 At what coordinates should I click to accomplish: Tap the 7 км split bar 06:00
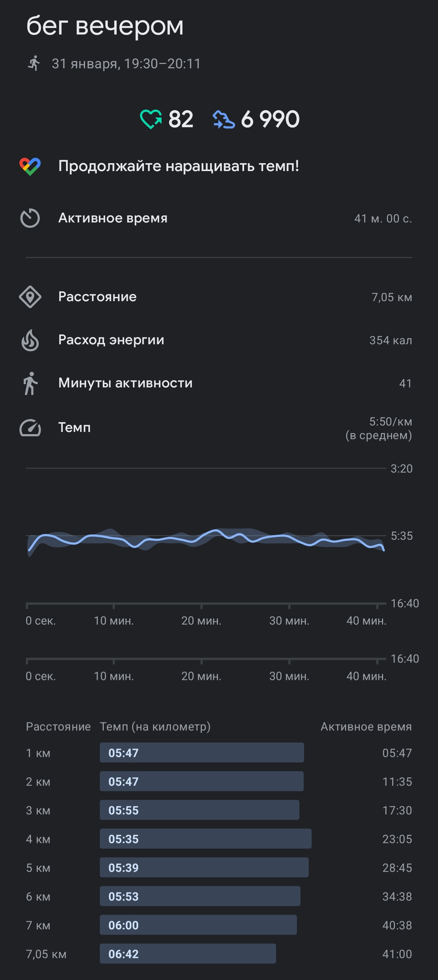click(199, 925)
